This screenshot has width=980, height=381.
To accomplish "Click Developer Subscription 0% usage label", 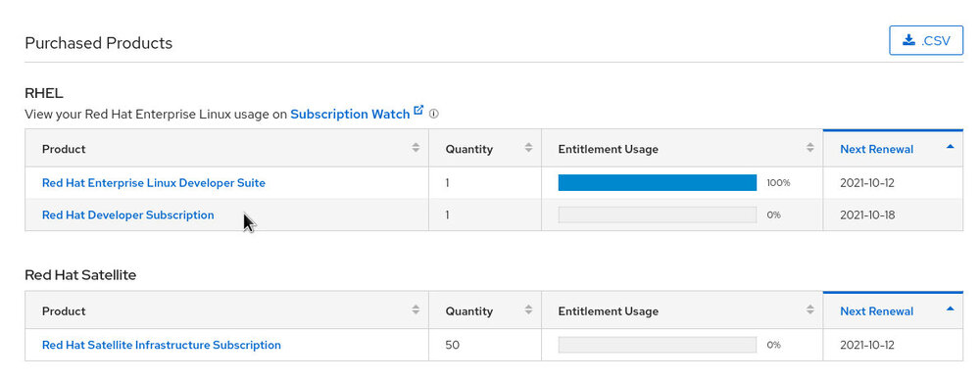I will pos(773,214).
